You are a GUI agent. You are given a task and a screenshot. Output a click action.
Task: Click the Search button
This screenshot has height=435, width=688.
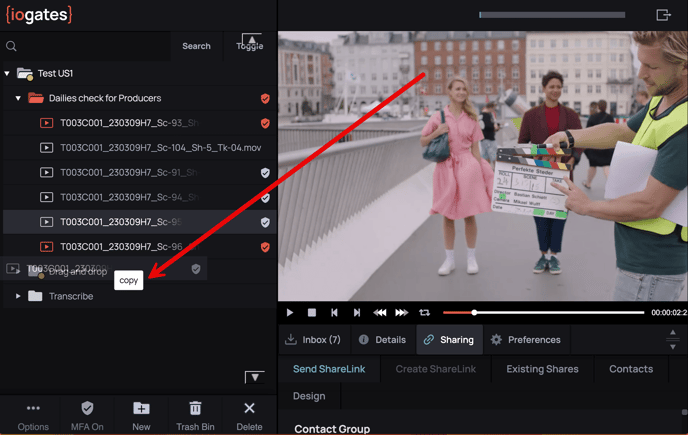[196, 46]
